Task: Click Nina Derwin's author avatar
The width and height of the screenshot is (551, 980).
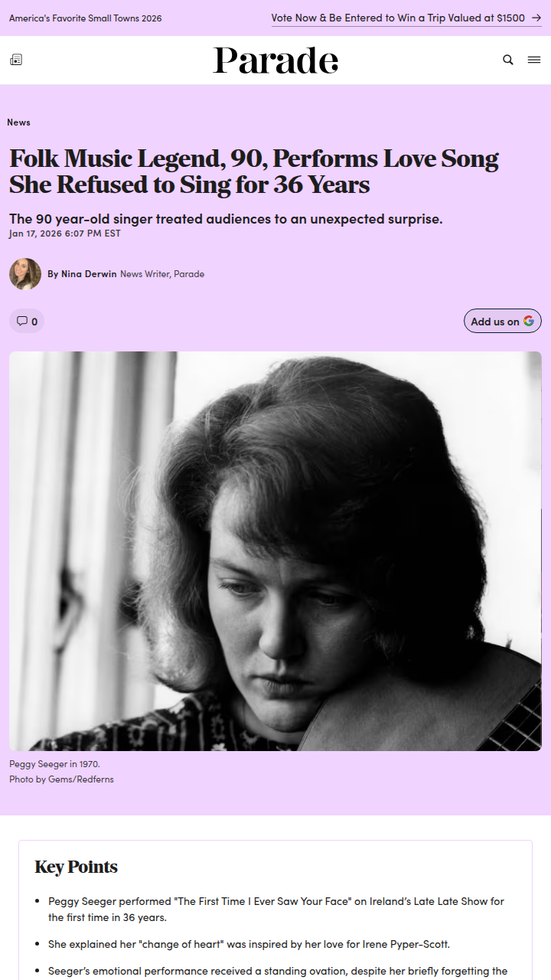Action: coord(25,274)
